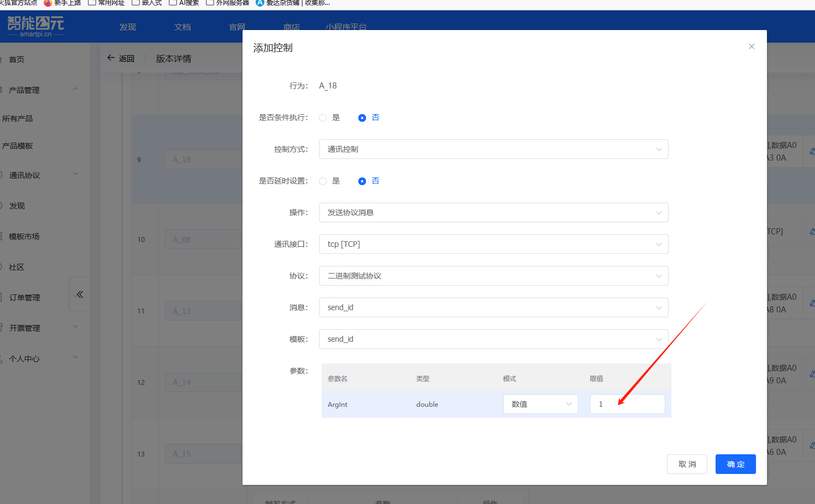Click the sidebar collapse double-arrow icon
Image resolution: width=815 pixels, height=504 pixels.
tap(80, 295)
